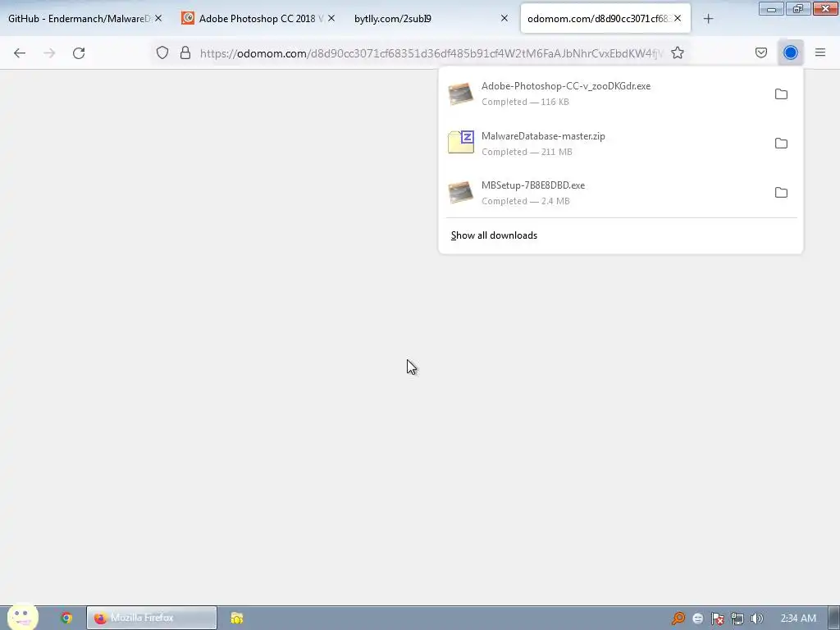Restore down the Firefox window
The height and width of the screenshot is (630, 840).
click(798, 8)
